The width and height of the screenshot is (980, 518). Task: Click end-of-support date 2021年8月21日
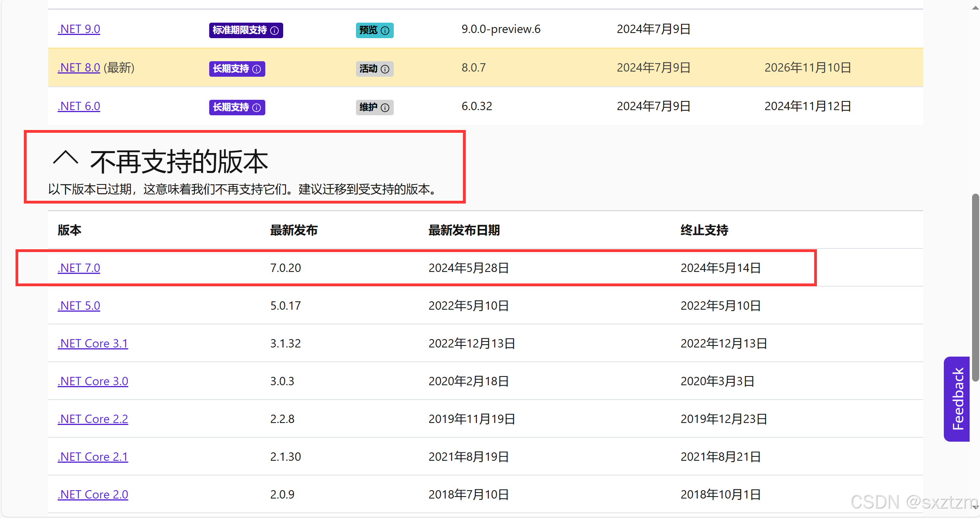[x=721, y=457]
